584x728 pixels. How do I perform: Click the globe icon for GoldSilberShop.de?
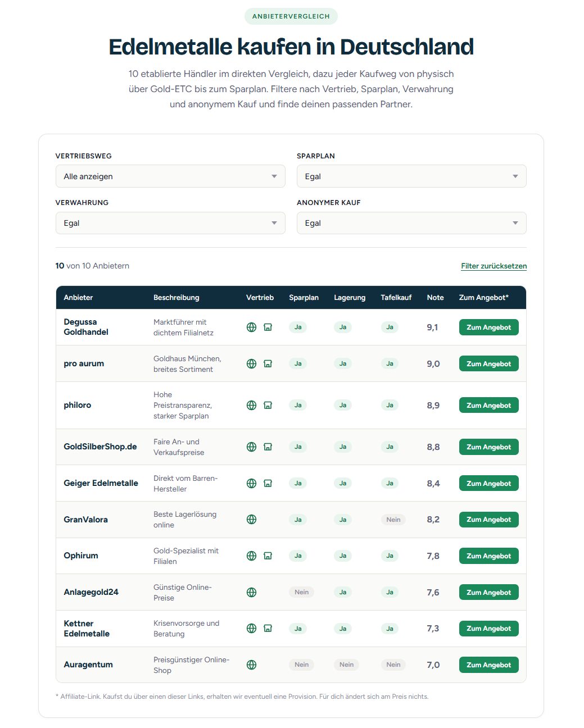(x=251, y=447)
